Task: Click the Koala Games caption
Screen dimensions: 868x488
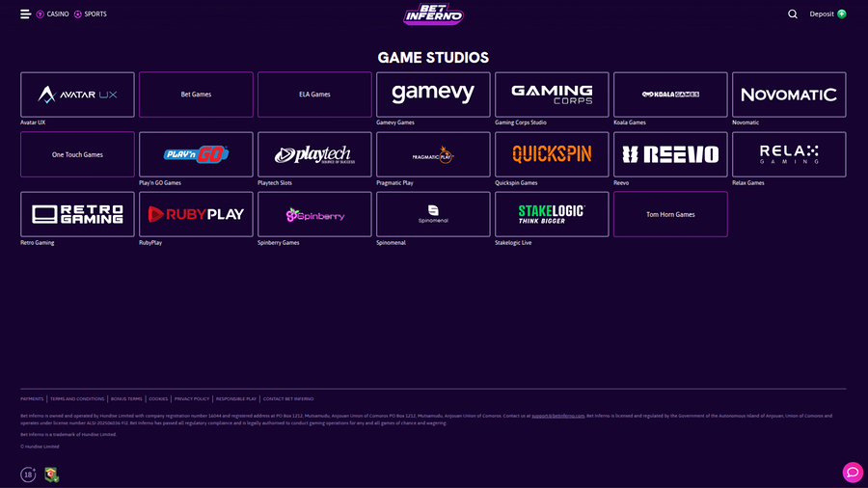Action: point(630,122)
